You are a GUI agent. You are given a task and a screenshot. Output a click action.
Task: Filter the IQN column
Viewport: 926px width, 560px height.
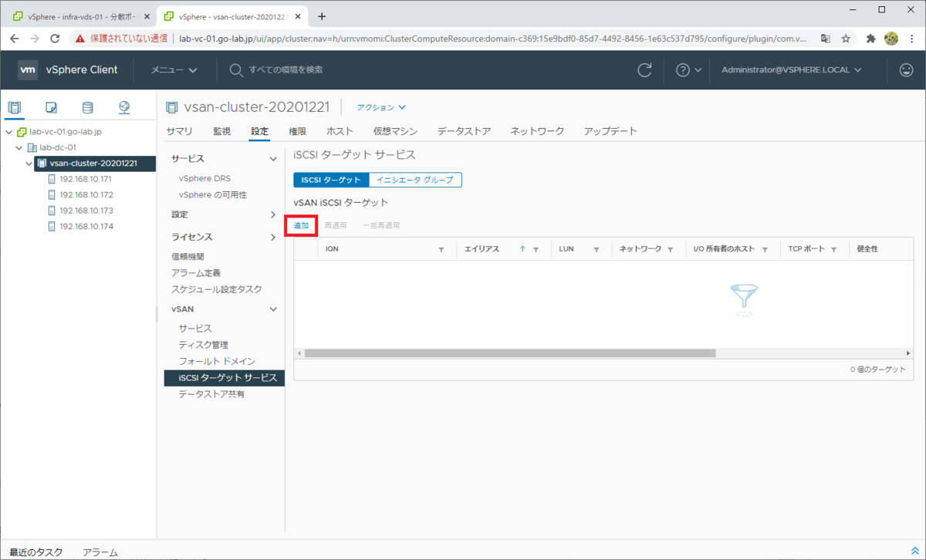(441, 250)
